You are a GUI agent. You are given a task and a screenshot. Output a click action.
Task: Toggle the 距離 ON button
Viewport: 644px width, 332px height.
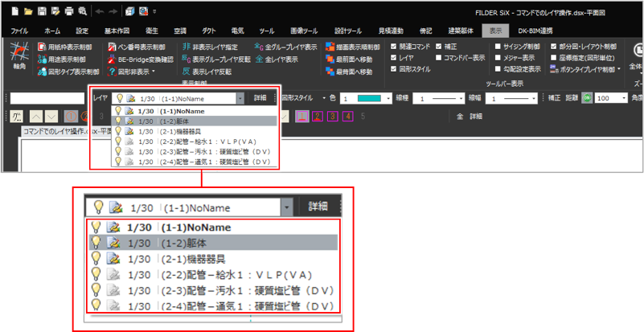click(x=587, y=97)
